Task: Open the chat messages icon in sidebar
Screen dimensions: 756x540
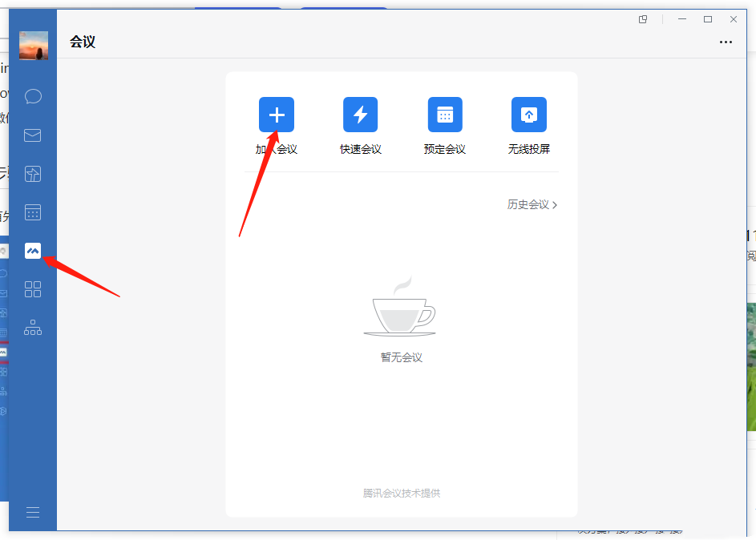Action: (x=32, y=96)
